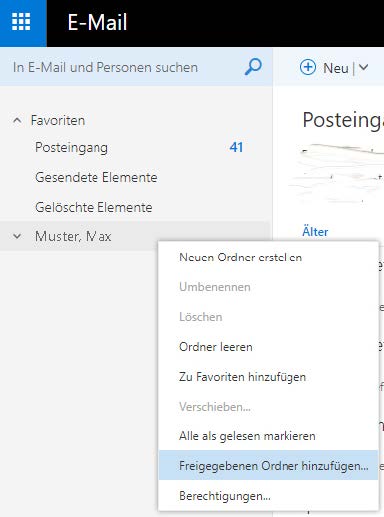Click the E-Mail app title
Viewport: 384px width, 517px height.
(x=97, y=22)
